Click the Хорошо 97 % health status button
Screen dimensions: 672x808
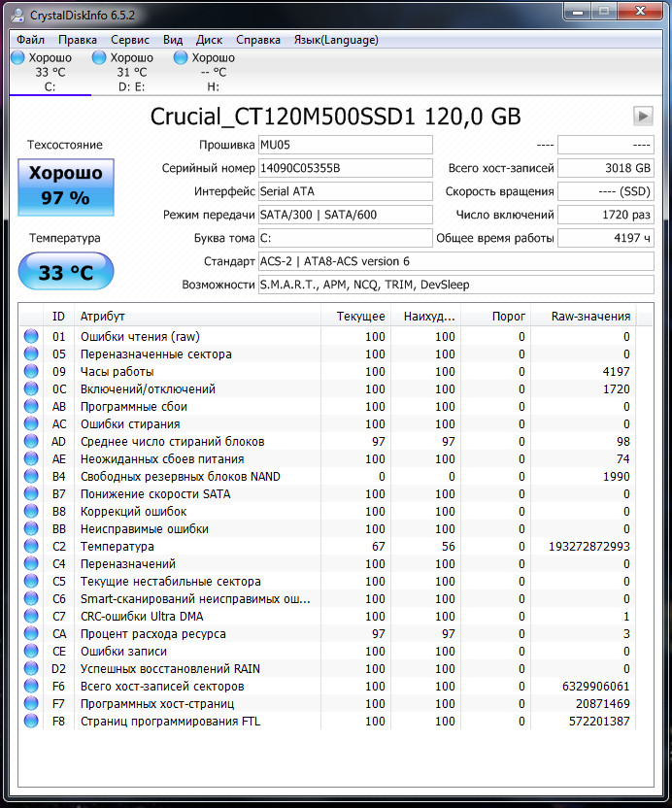tap(66, 186)
